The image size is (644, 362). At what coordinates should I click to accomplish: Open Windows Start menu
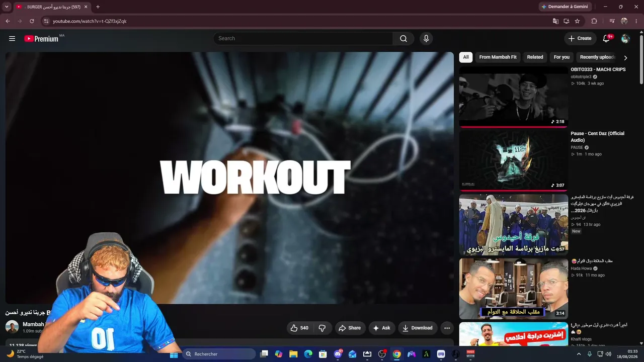(x=174, y=354)
